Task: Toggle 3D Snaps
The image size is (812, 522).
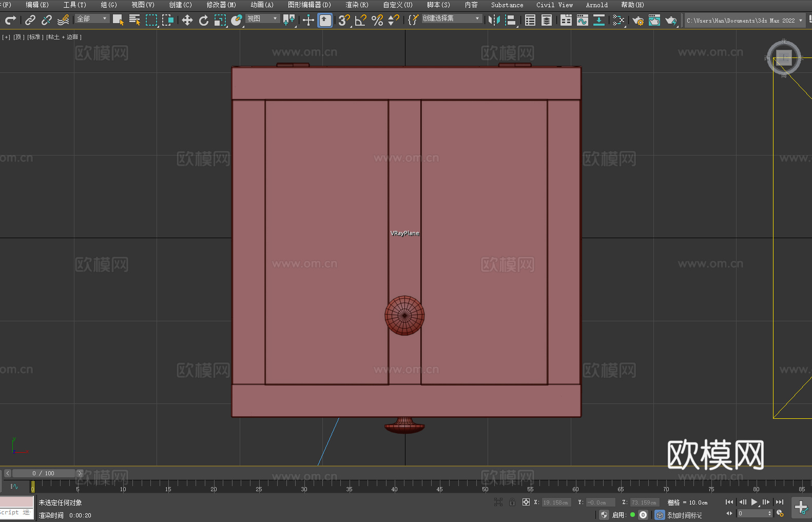Action: [x=344, y=20]
